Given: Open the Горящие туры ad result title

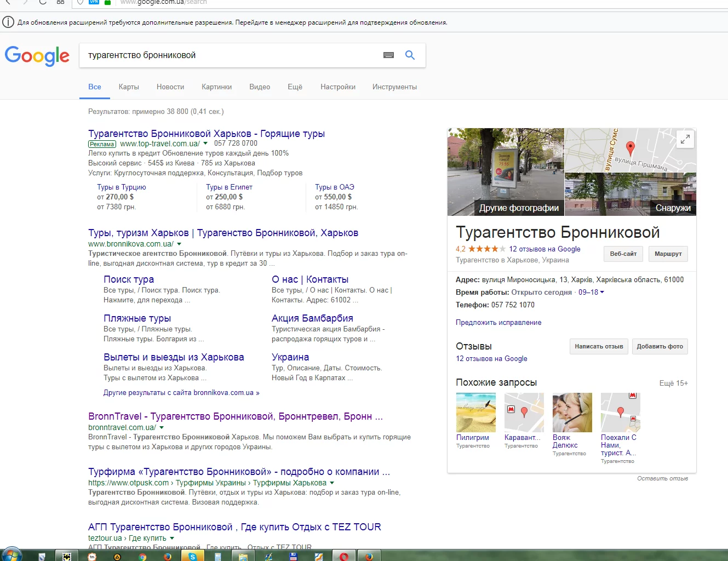Looking at the screenshot, I should tap(207, 134).
